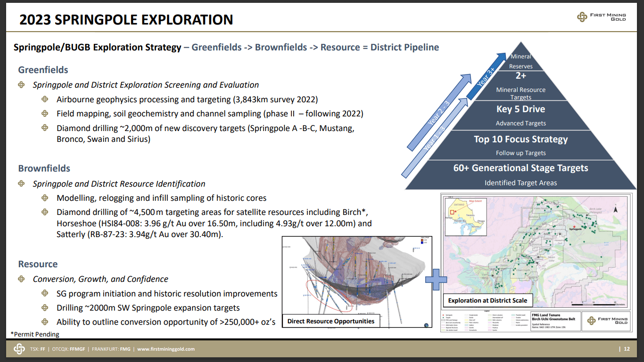This screenshot has height=362, width=644.
Task: Click the blue plus sign between images
Action: pos(436,279)
